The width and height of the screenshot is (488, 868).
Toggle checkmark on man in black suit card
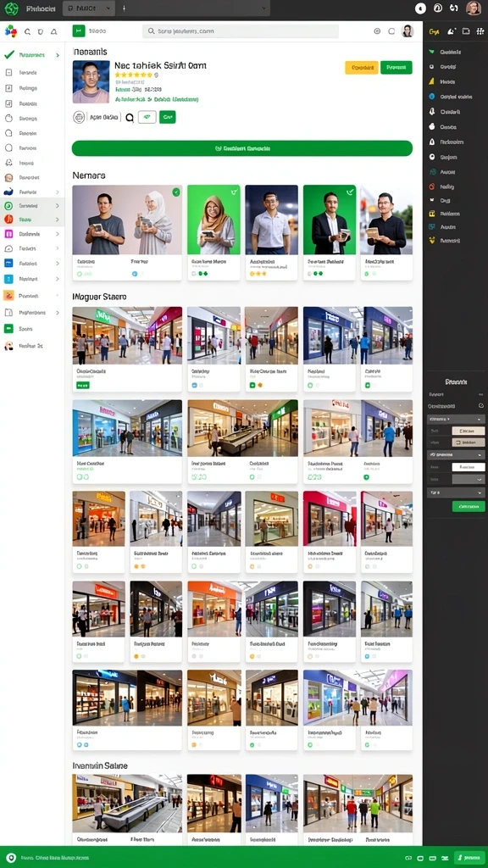(350, 192)
